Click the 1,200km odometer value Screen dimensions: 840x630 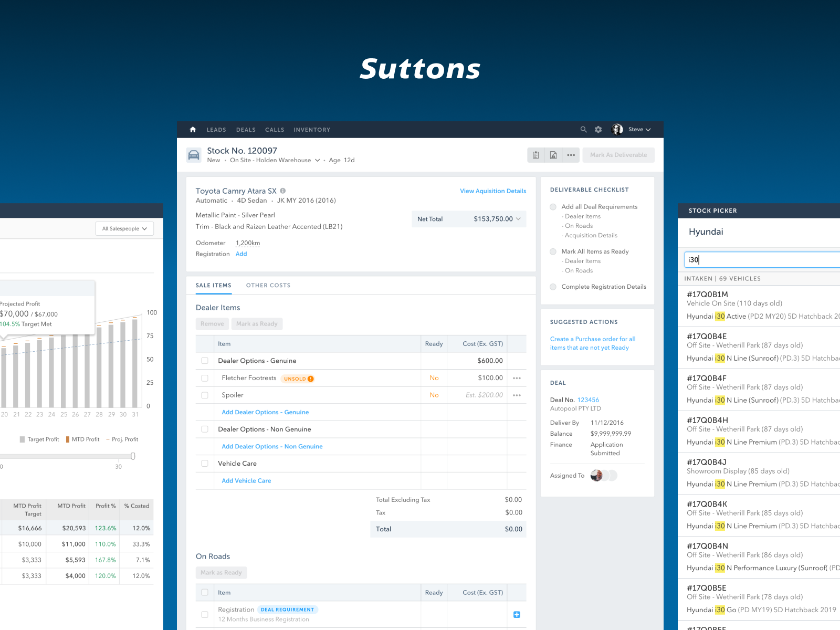click(x=248, y=243)
